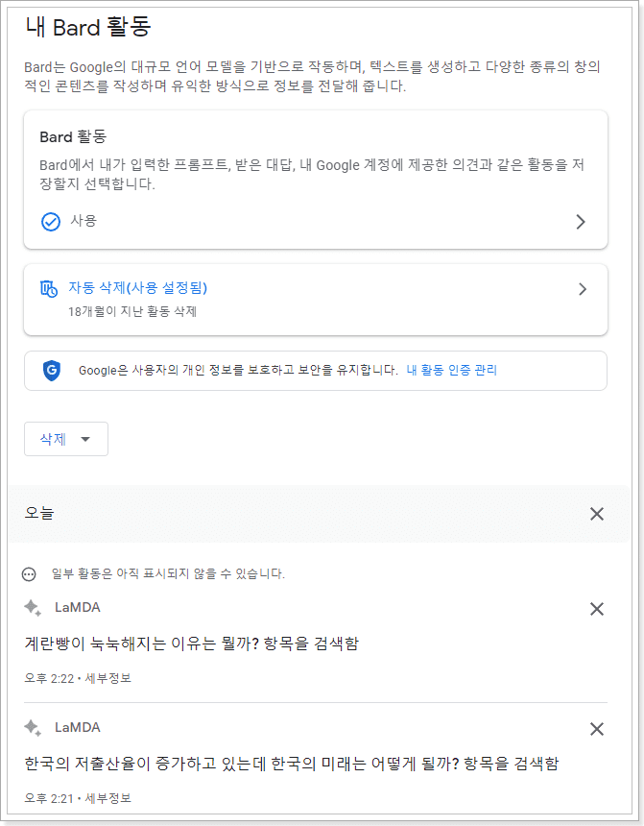This screenshot has width=644, height=826.
Task: Click the blue checkmark icon next to 사용
Action: (51, 220)
